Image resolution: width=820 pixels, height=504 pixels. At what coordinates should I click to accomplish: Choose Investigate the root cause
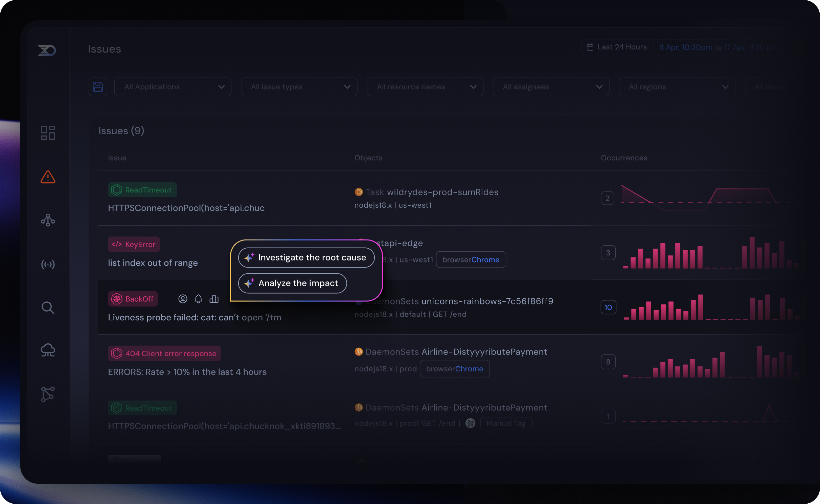coord(306,258)
